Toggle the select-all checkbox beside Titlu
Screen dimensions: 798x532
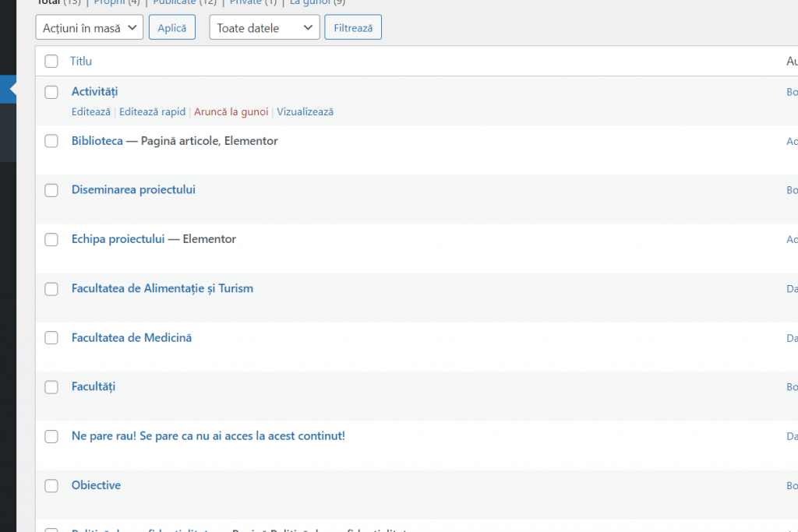(51, 62)
